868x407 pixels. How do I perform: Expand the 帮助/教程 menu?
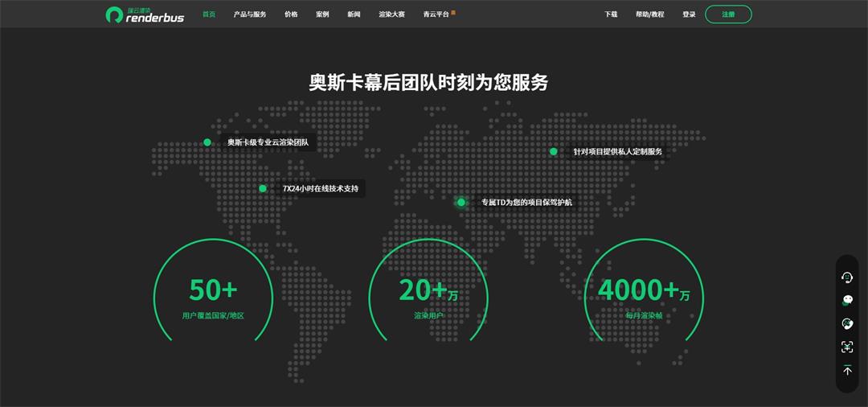pos(649,14)
